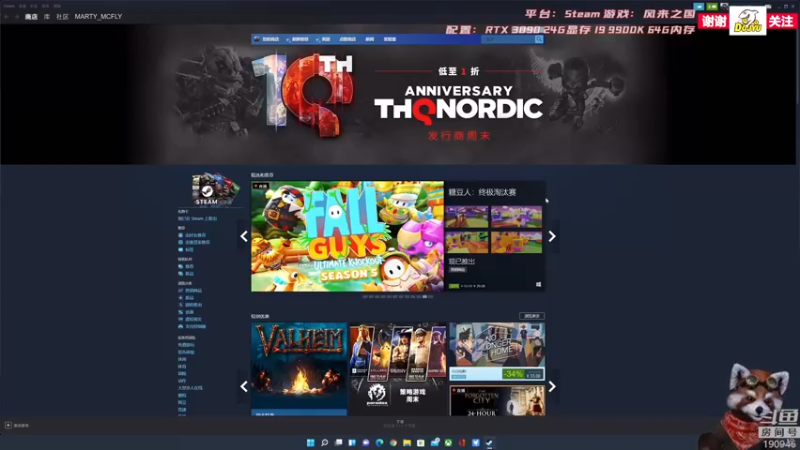Open the Windows Start menu
The image size is (800, 450).
coord(310,442)
